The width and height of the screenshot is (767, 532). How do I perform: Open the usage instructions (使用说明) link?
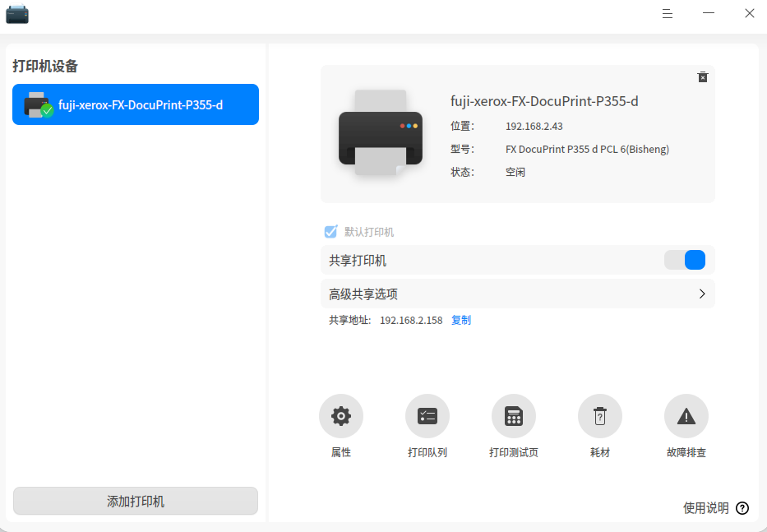pos(706,508)
